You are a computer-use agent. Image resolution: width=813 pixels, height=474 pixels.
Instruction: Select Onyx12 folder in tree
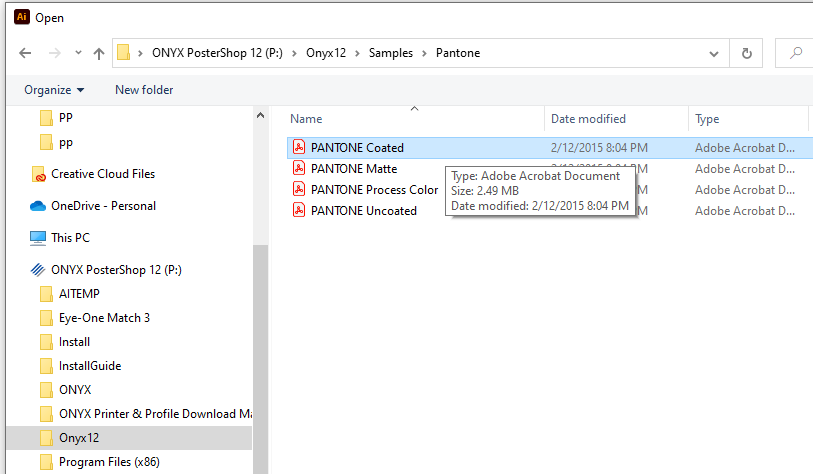pos(79,438)
